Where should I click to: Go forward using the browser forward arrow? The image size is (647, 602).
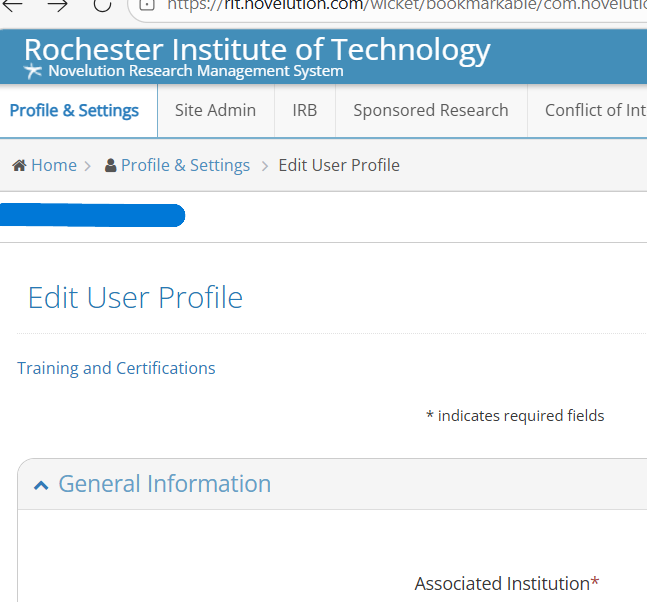57,5
